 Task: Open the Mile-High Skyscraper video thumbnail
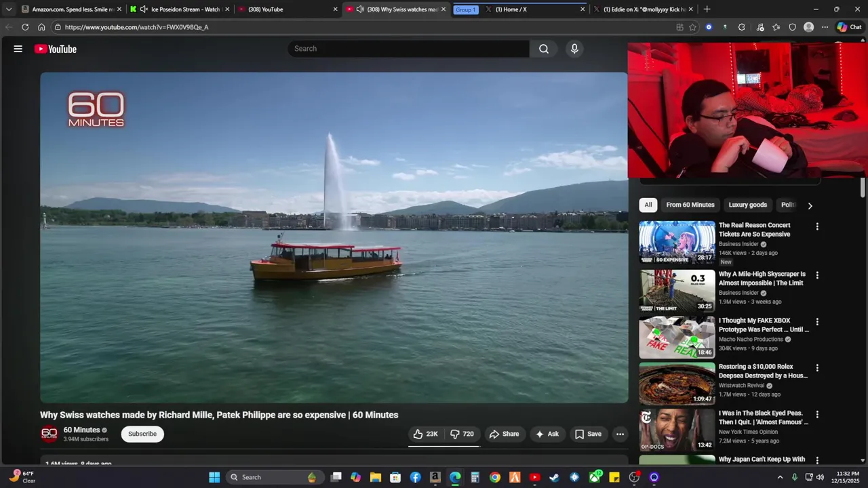[x=677, y=291]
